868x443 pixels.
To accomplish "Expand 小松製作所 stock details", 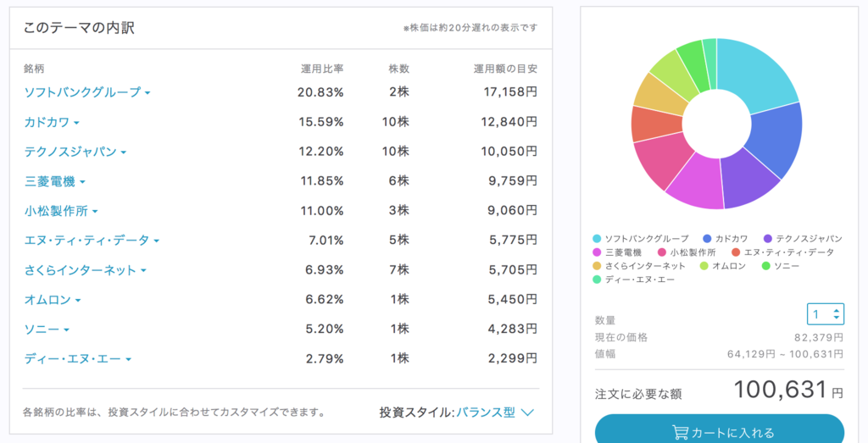I will [x=61, y=211].
